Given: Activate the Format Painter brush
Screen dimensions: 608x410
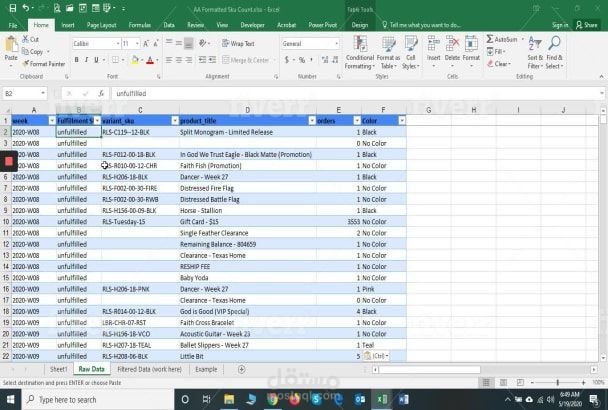Looking at the screenshot, I should 26,64.
